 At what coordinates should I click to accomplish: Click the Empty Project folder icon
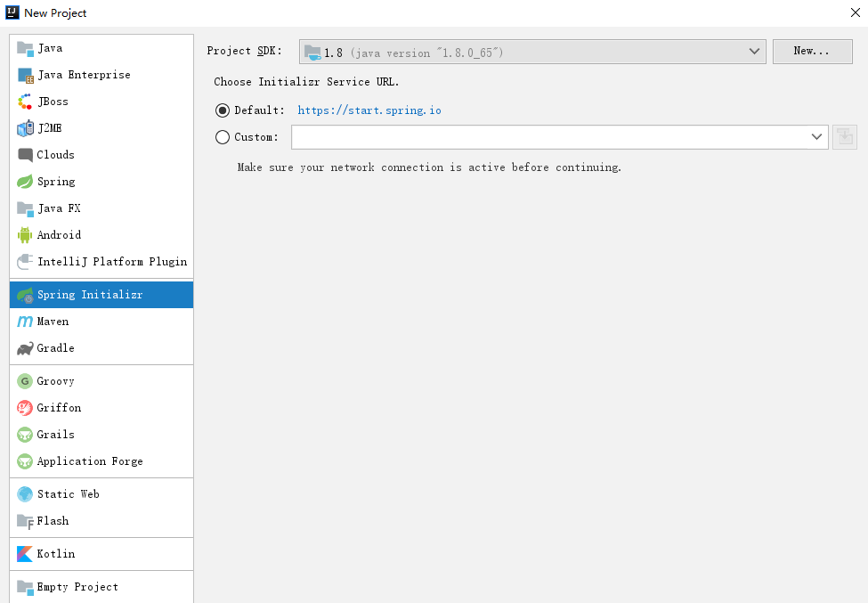pyautogui.click(x=25, y=587)
